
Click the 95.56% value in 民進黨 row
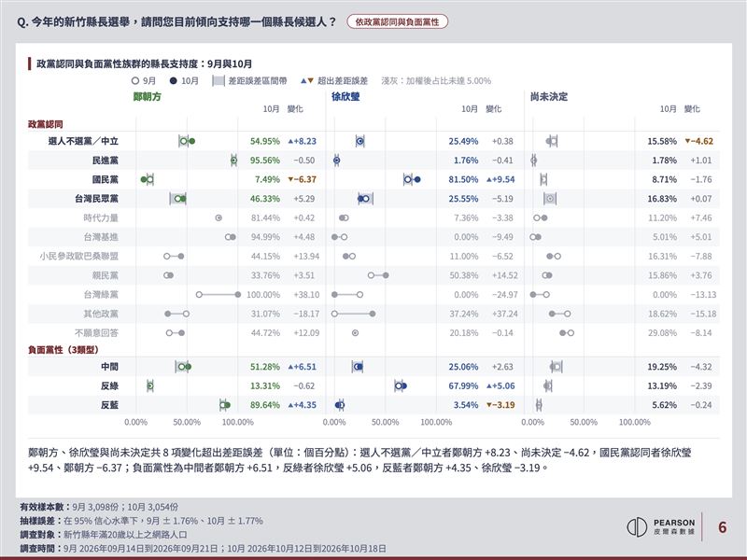265,161
